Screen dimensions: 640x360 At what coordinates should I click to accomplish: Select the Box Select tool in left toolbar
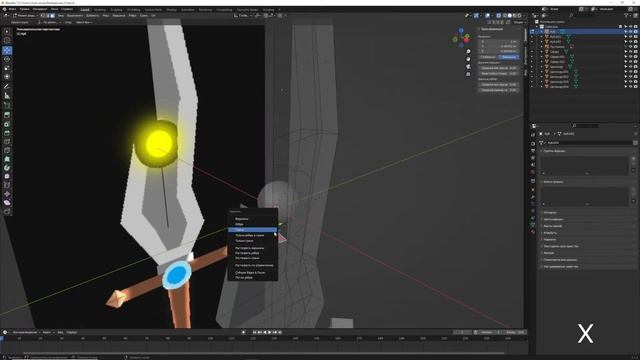pyautogui.click(x=7, y=32)
